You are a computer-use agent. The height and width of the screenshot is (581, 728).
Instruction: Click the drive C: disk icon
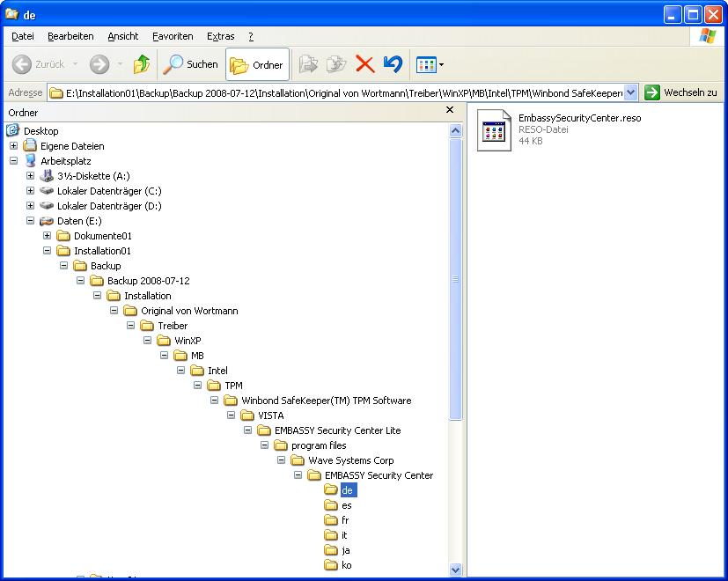click(x=47, y=190)
